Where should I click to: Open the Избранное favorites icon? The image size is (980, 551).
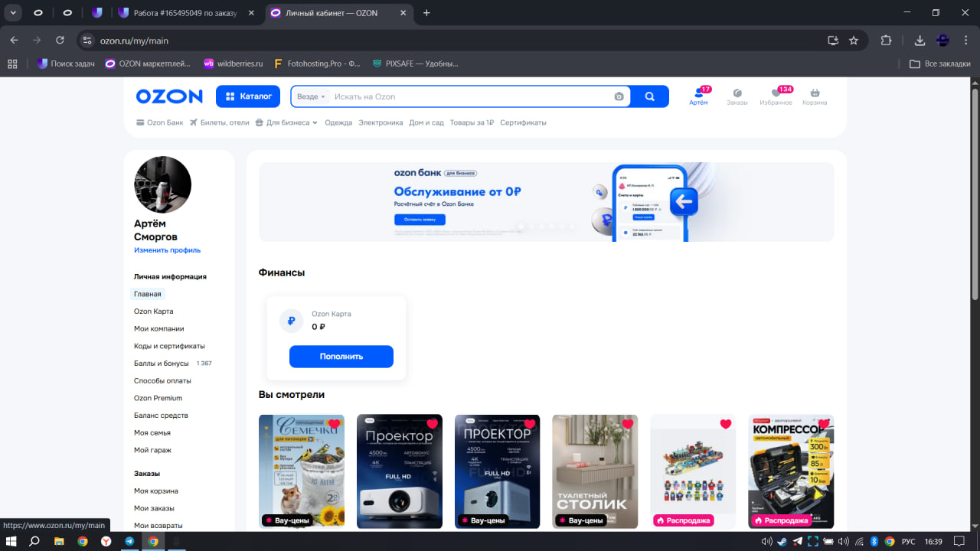click(x=776, y=96)
